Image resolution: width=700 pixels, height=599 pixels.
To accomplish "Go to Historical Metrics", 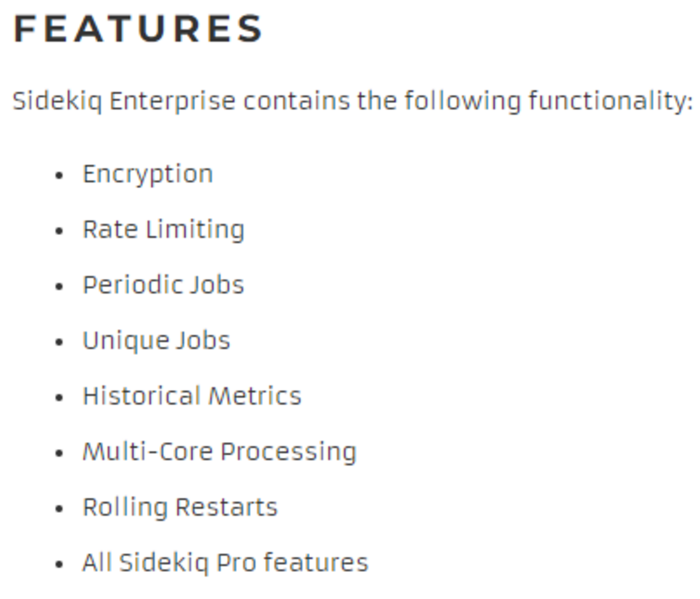I will point(192,396).
